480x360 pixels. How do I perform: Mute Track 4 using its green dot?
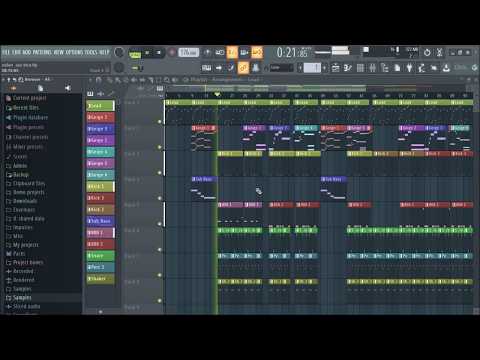(x=160, y=198)
